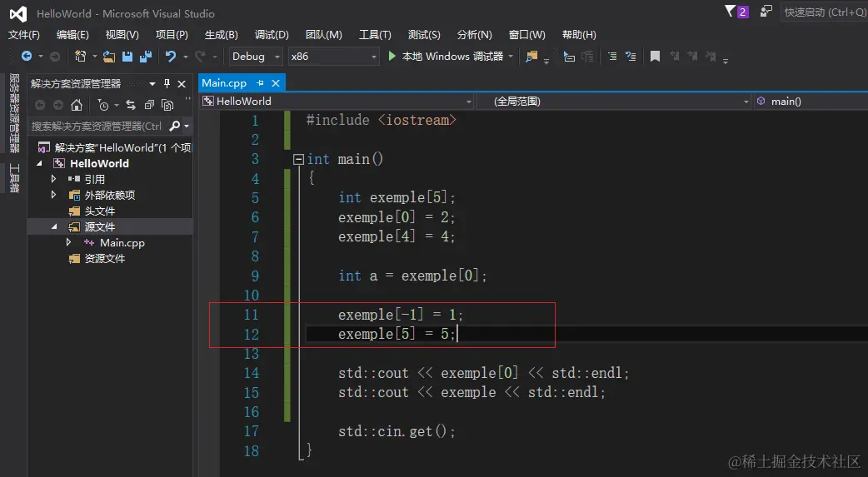Open the 工具(T) menu
This screenshot has width=868, height=477.
(x=375, y=35)
